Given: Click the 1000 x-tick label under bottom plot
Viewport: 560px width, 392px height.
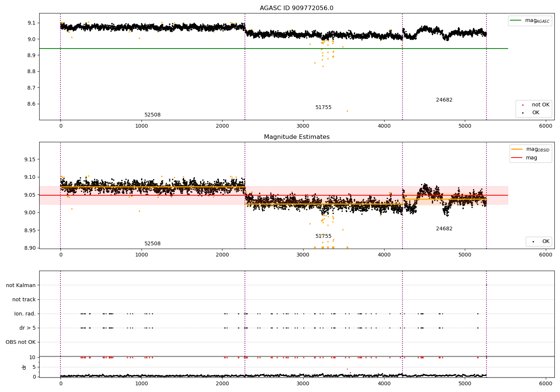Looking at the screenshot, I should coord(141,384).
